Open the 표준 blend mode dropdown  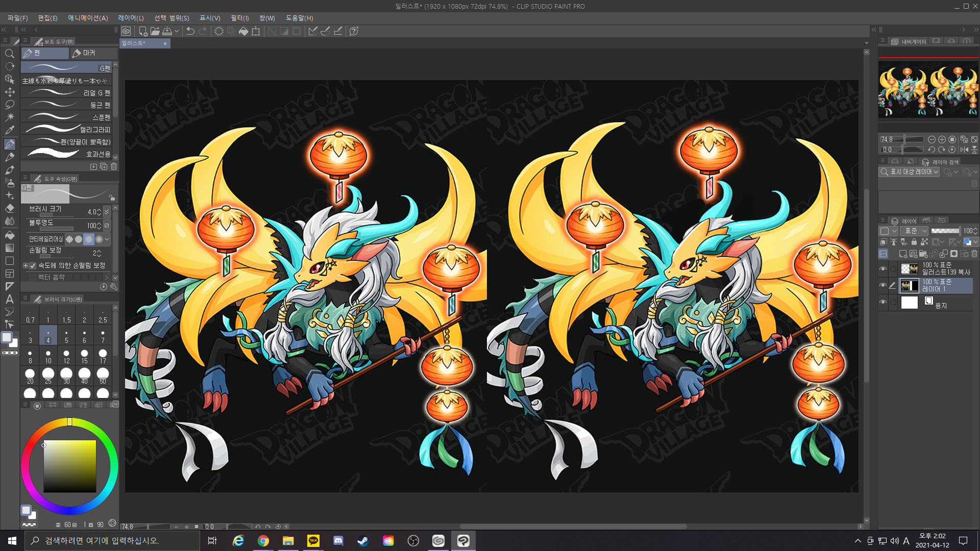[913, 231]
